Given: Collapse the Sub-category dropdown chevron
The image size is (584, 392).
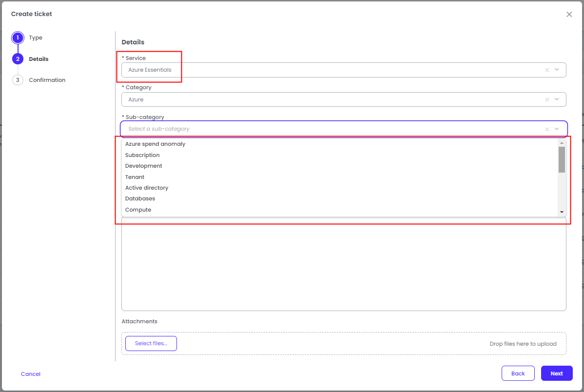Looking at the screenshot, I should click(x=557, y=129).
